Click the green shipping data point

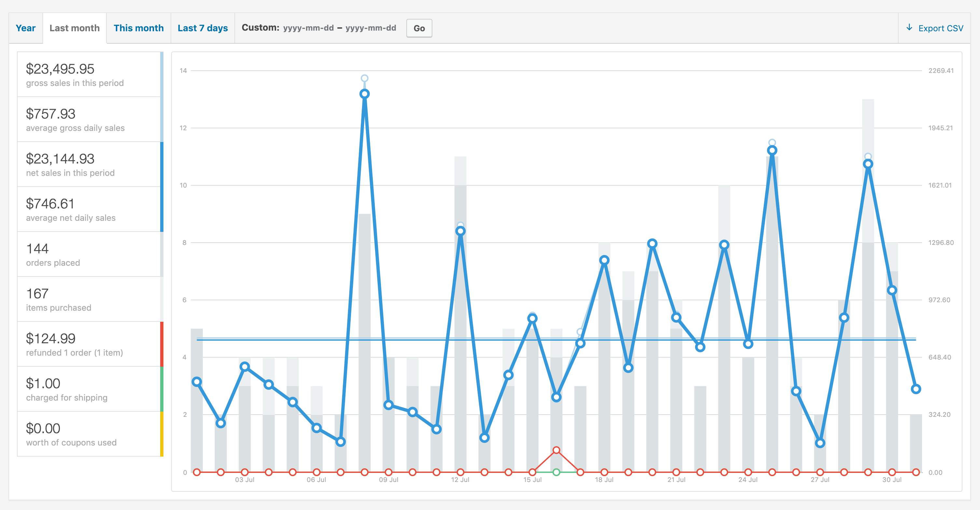(556, 472)
